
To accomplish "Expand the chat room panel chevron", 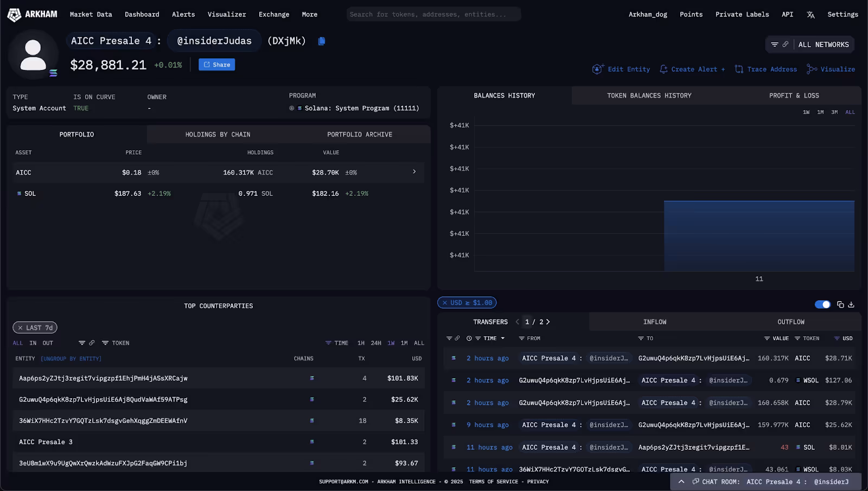I will pyautogui.click(x=681, y=482).
